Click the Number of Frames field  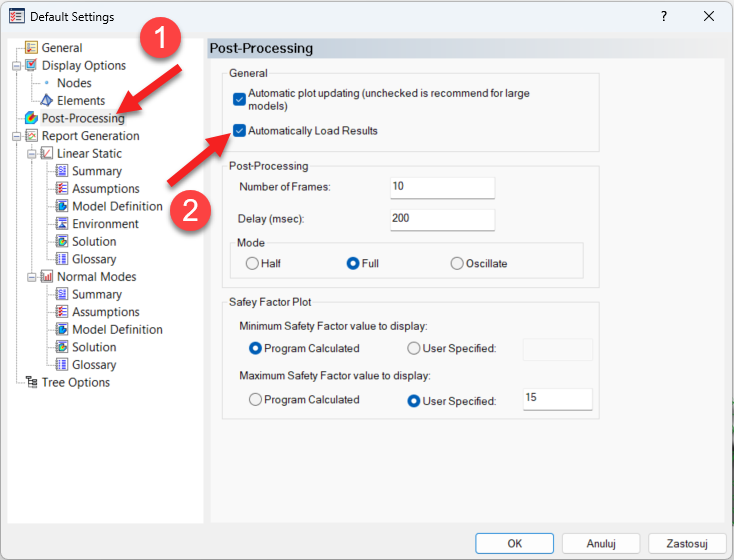click(442, 187)
